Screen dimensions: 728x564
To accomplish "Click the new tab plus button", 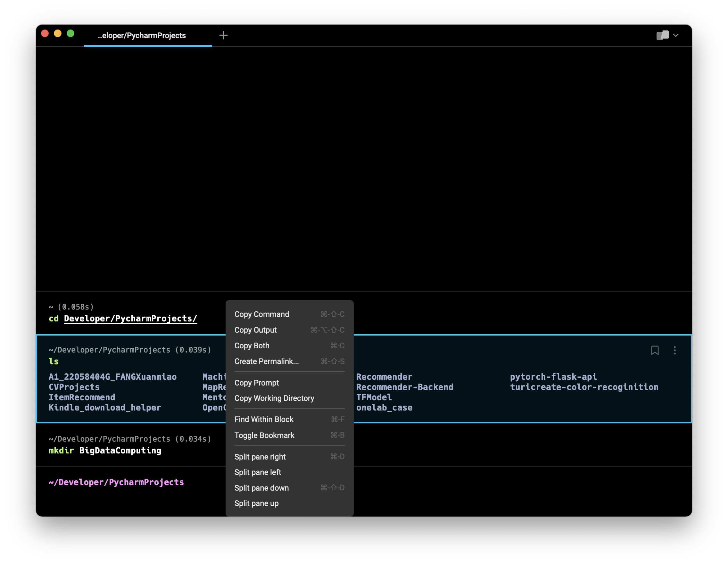I will tap(223, 36).
